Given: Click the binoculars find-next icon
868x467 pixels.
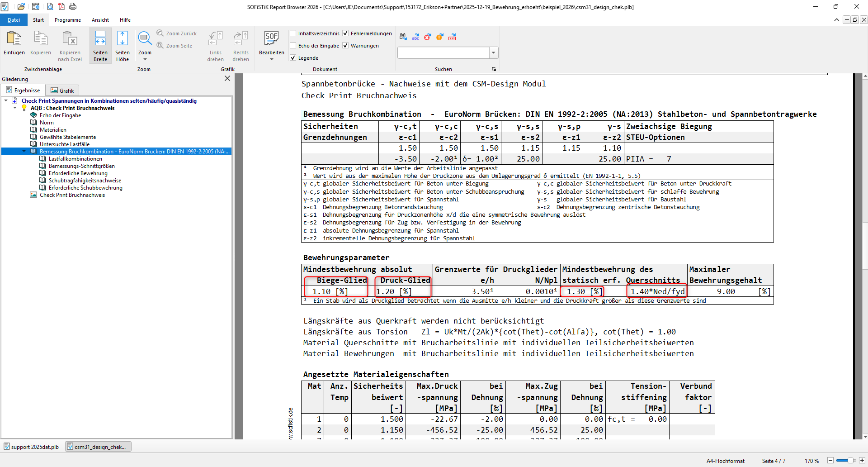Looking at the screenshot, I should pyautogui.click(x=403, y=37).
